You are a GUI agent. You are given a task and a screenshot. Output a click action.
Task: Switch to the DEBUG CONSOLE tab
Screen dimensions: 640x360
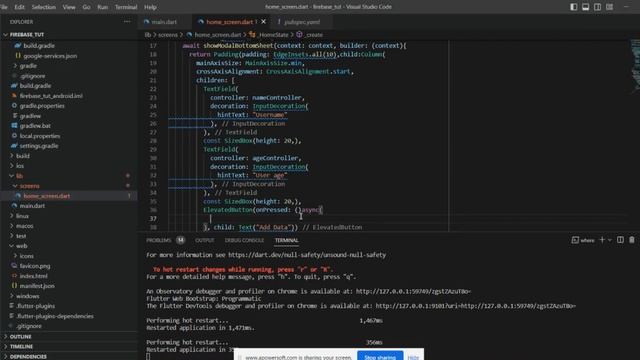coord(244,240)
